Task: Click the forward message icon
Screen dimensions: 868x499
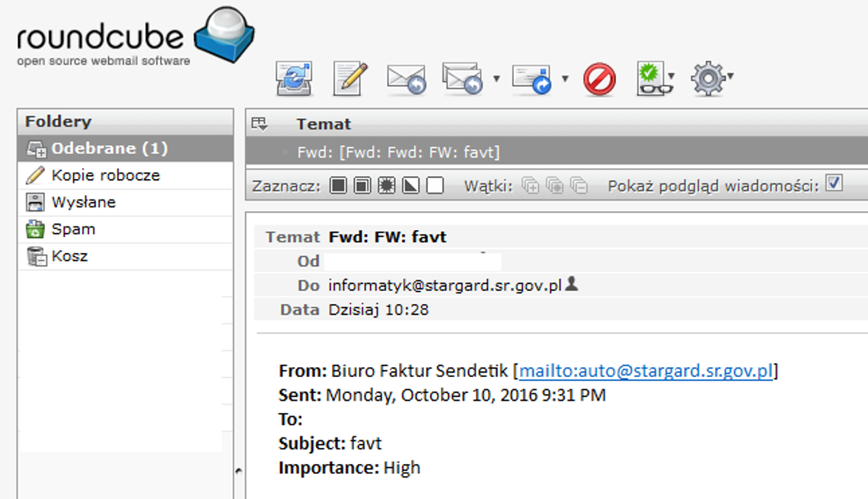Action: pyautogui.click(x=531, y=78)
